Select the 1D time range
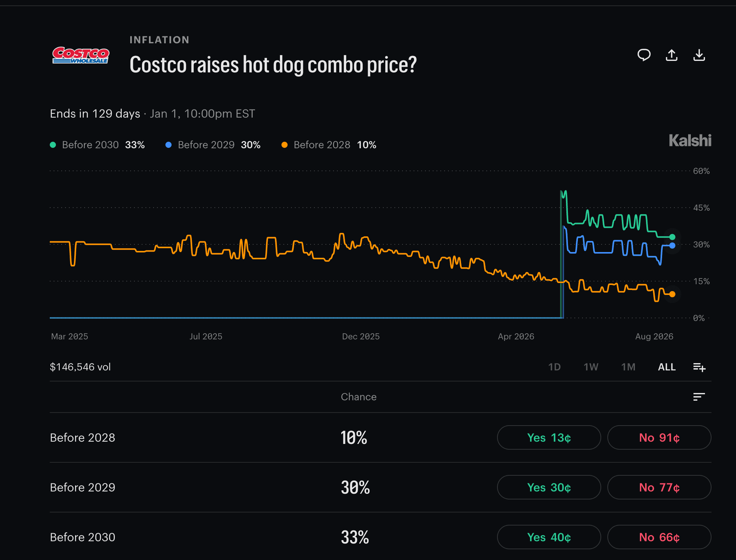Screen dimensions: 736x560 (554, 367)
